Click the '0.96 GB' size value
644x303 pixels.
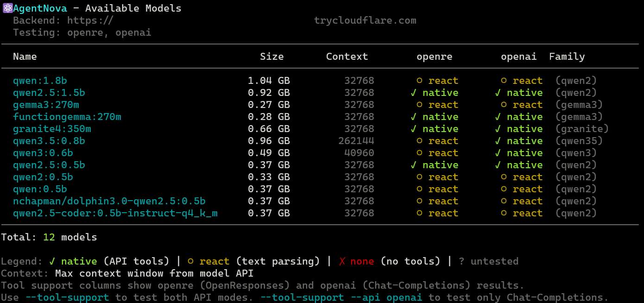(x=269, y=141)
